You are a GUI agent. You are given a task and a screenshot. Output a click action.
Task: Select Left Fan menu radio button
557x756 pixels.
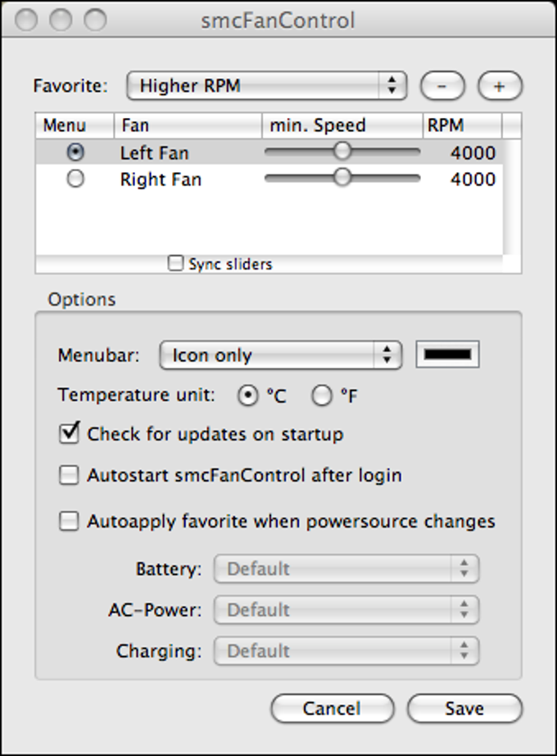75,152
